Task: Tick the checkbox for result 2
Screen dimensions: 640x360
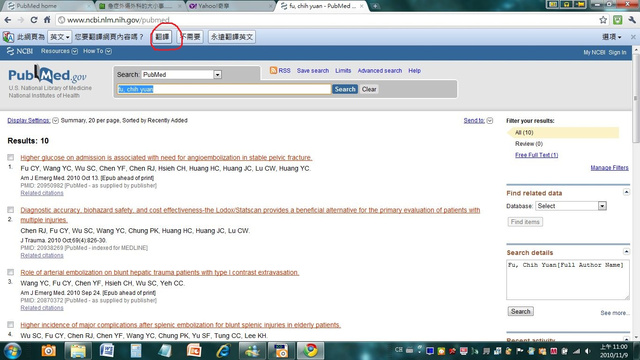Action: click(x=11, y=210)
